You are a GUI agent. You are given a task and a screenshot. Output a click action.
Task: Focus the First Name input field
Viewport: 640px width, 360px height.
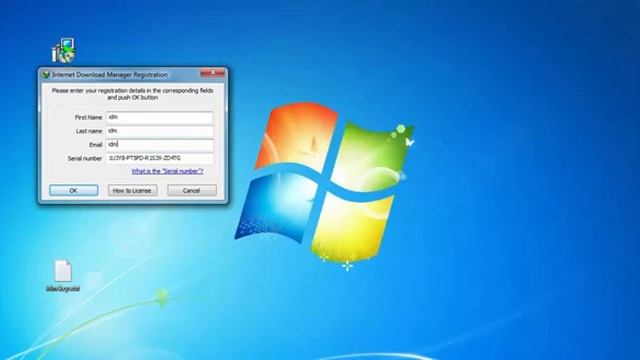click(160, 118)
